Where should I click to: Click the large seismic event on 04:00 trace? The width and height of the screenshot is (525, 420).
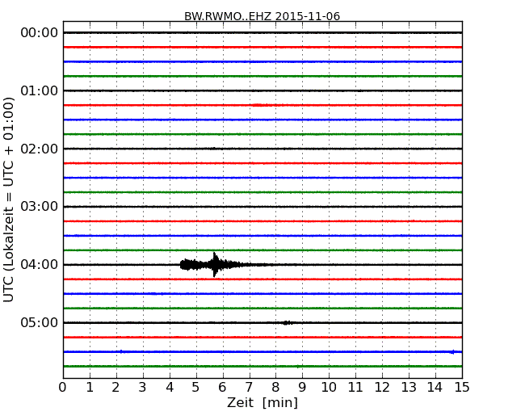(x=214, y=265)
